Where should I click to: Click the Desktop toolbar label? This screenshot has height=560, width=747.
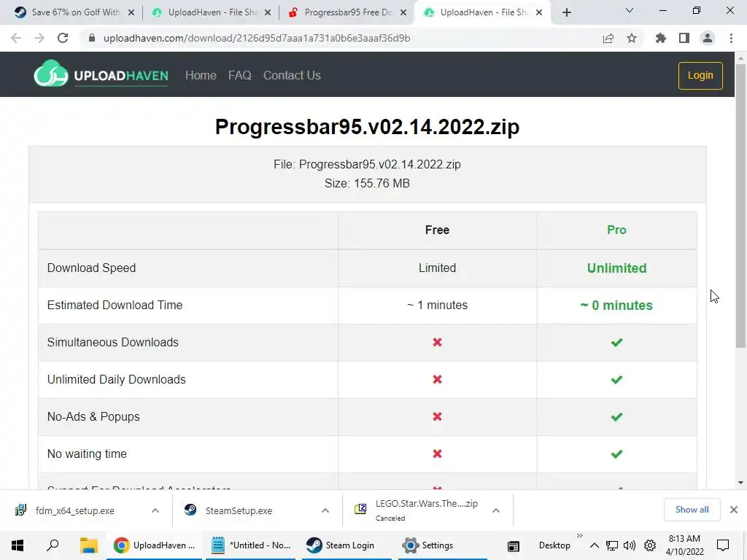pos(554,545)
